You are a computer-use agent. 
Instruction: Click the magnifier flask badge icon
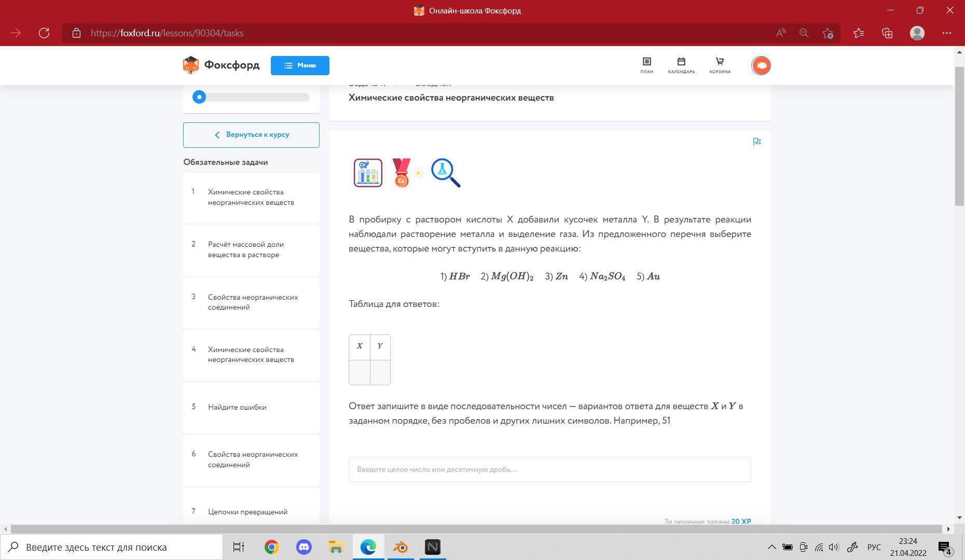[446, 173]
